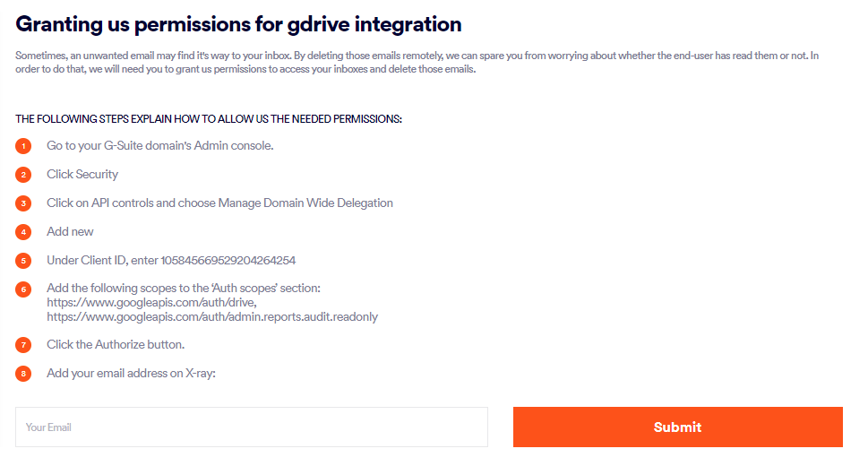Click the 'Add new' step text
This screenshot has height=466, width=868.
[70, 231]
